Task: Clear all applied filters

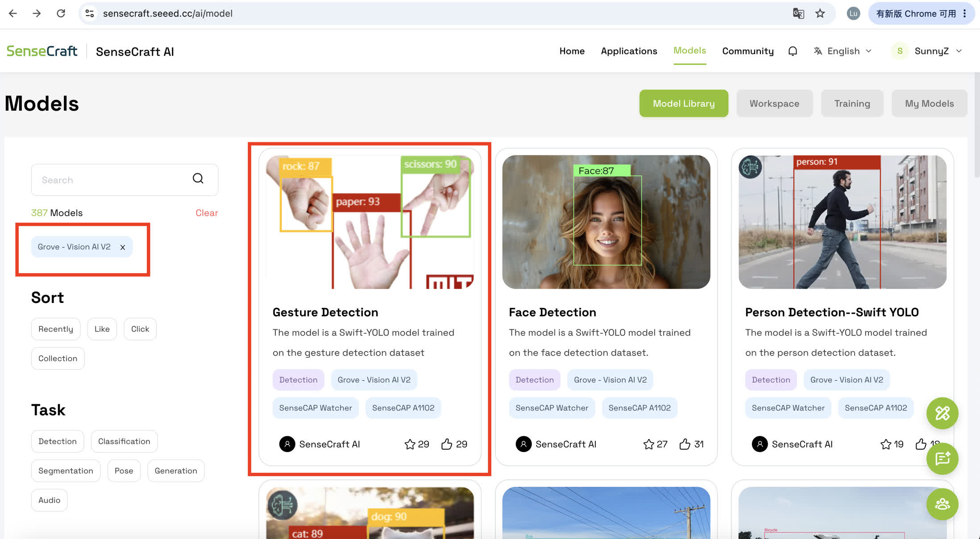Action: click(207, 213)
